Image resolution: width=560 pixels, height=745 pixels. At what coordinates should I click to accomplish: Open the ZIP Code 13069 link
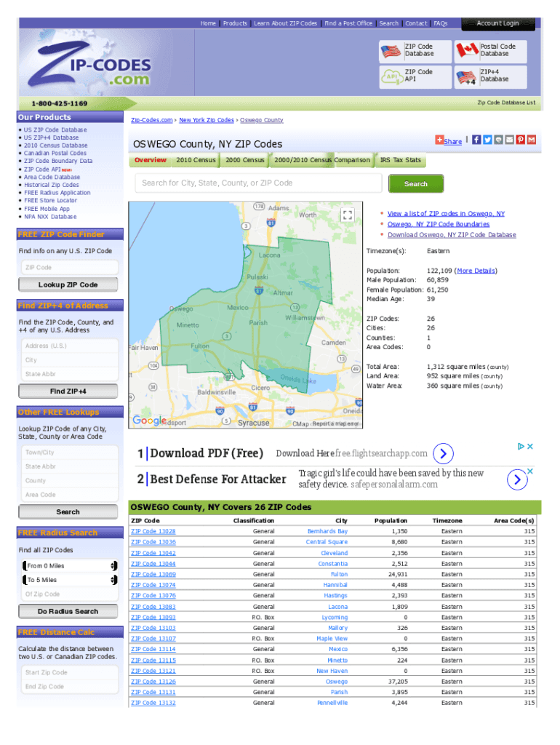pos(153,574)
